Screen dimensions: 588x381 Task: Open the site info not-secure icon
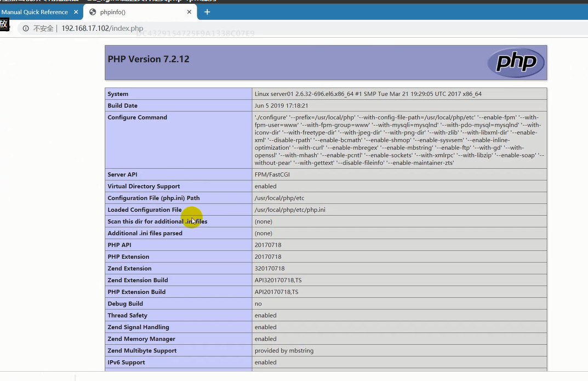tap(26, 28)
